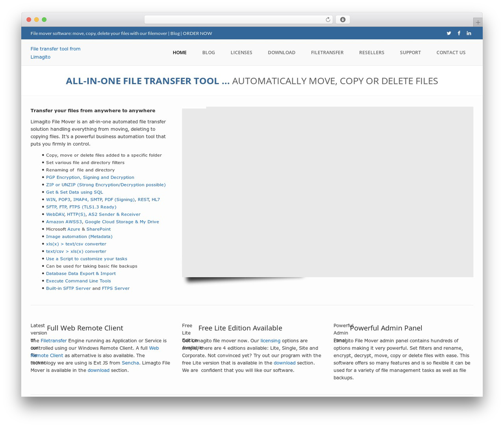Open the BLOG menu item

[x=209, y=52]
